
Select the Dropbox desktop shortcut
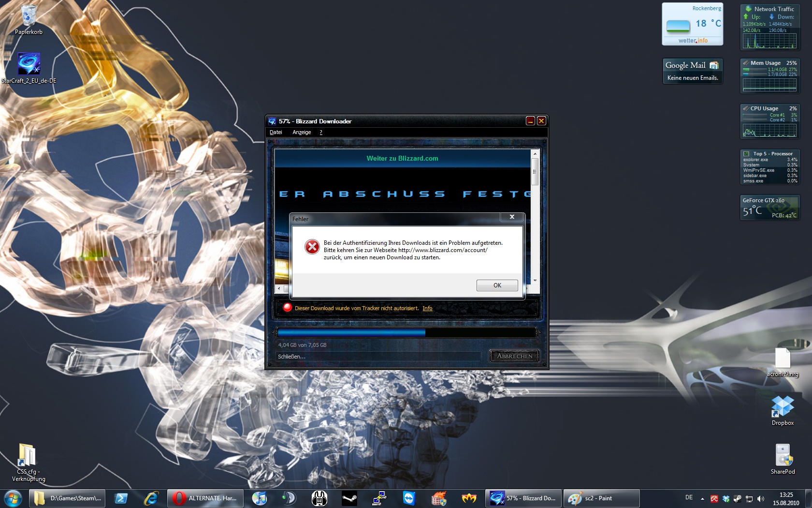tap(783, 407)
